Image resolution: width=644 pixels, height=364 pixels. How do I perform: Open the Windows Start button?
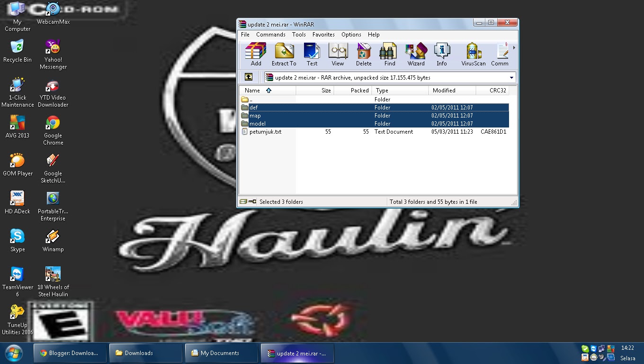14,353
